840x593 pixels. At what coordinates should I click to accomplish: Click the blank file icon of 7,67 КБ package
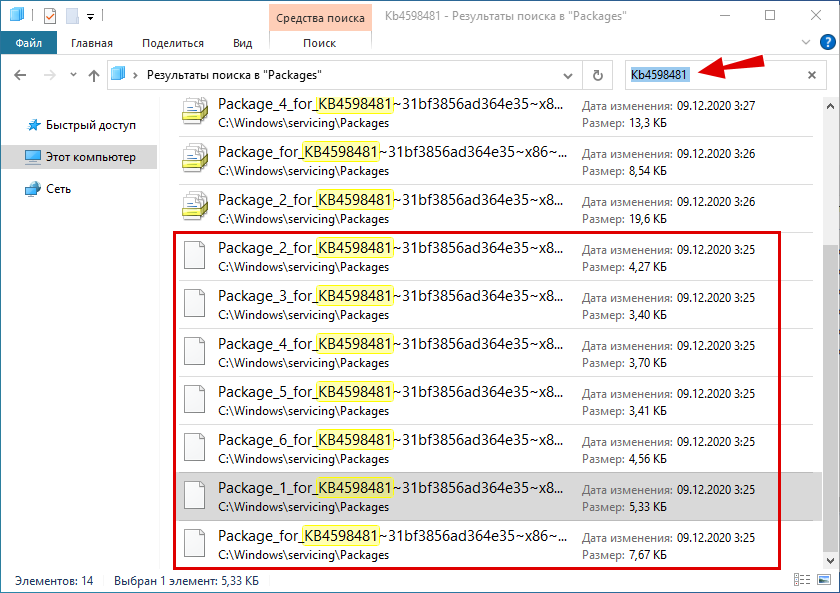tap(194, 543)
